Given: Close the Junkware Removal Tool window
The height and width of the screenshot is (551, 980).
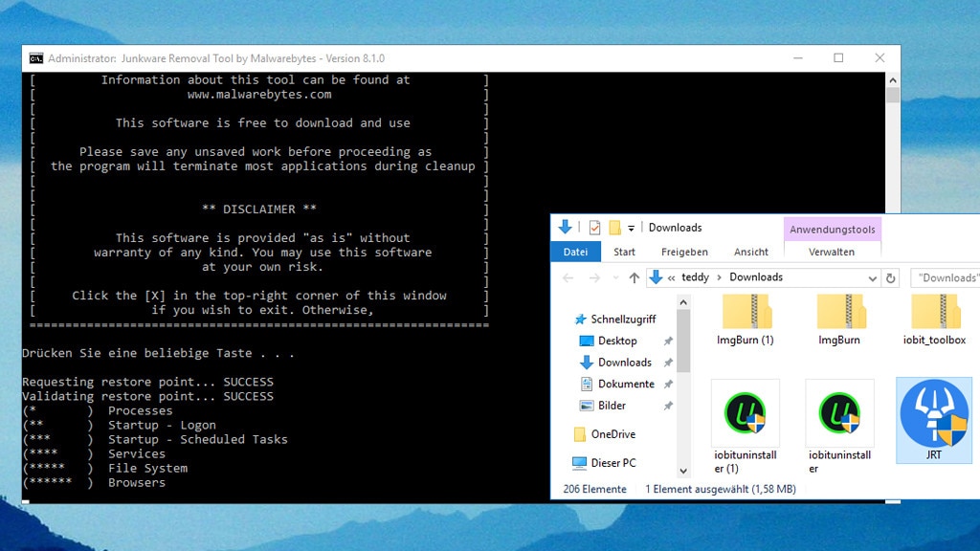Looking at the screenshot, I should point(880,58).
